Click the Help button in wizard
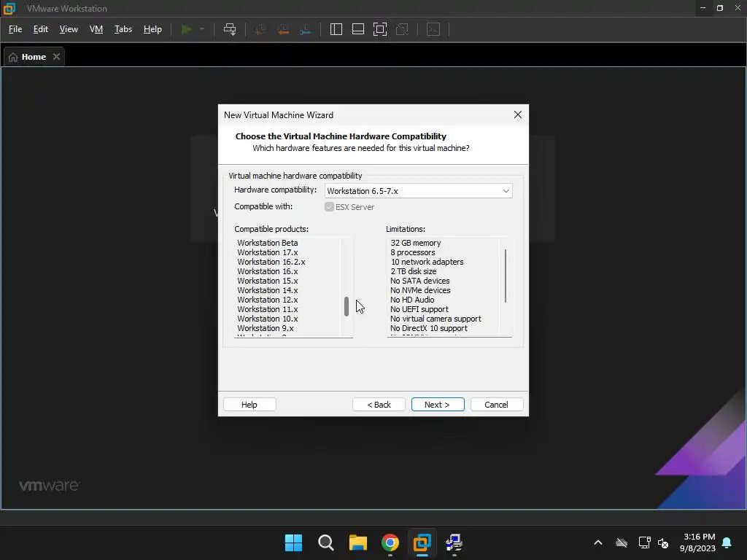Screen dimensions: 747x560 [x=249, y=404]
